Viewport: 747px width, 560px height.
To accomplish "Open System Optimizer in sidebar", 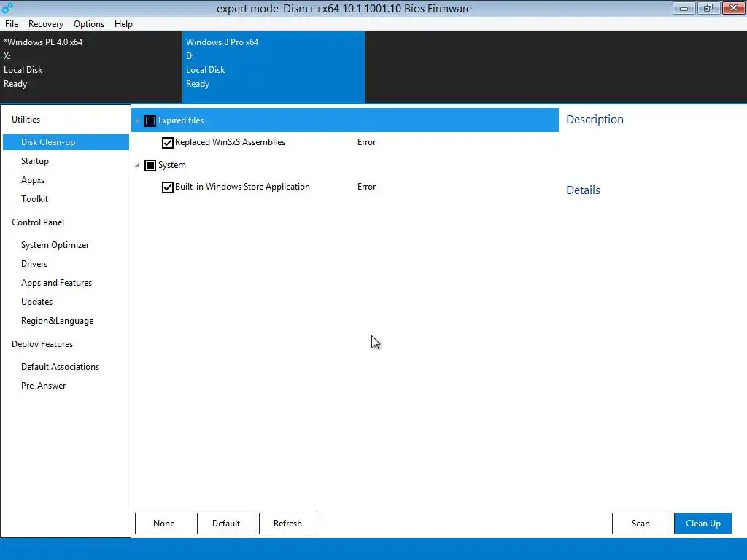I will pyautogui.click(x=55, y=245).
